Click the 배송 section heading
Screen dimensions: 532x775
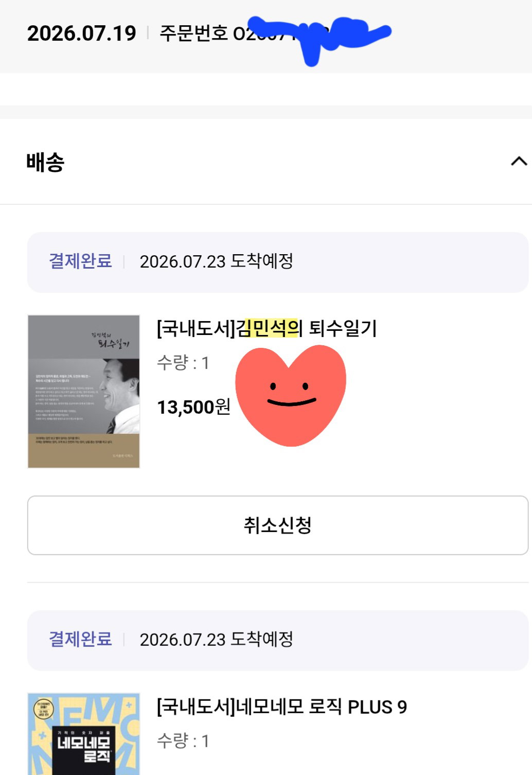pos(45,162)
